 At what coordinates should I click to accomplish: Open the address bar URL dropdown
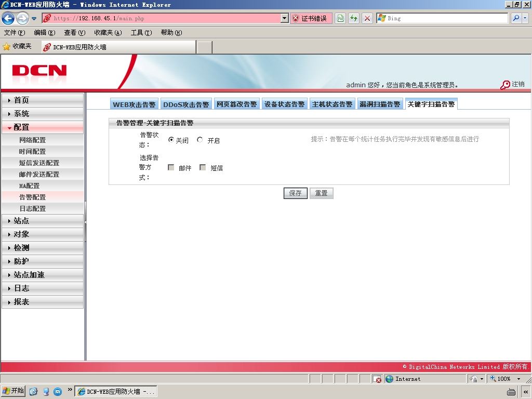pyautogui.click(x=285, y=18)
